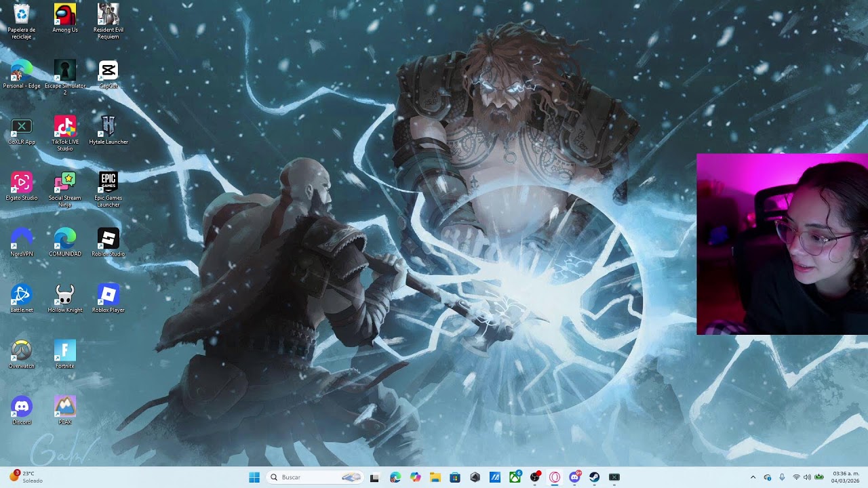
Task: Click the Buscar search box on taskbar
Action: tap(315, 477)
